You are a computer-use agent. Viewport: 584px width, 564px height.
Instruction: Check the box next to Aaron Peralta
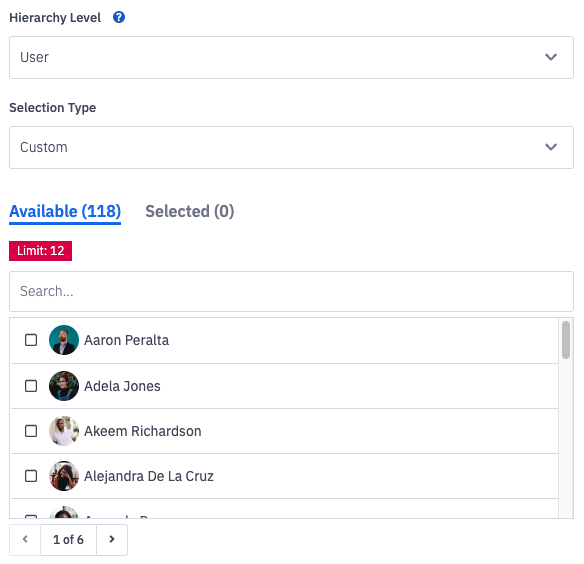point(31,340)
